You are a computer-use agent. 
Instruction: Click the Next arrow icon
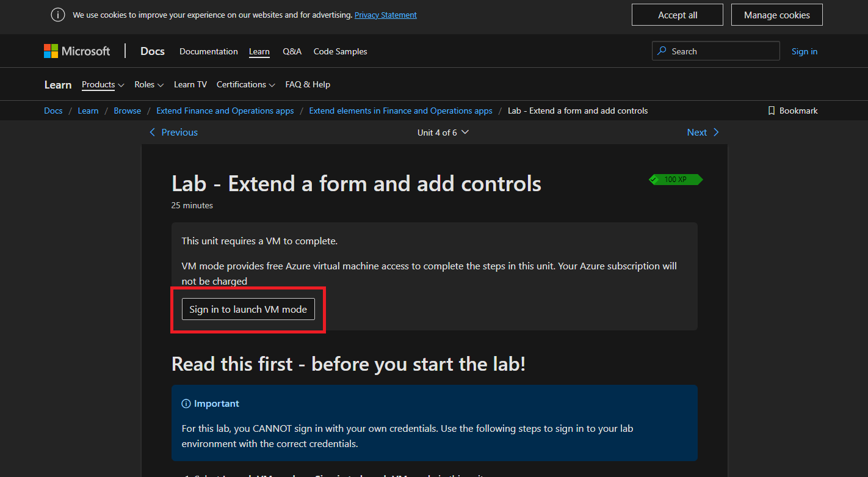[x=716, y=133]
